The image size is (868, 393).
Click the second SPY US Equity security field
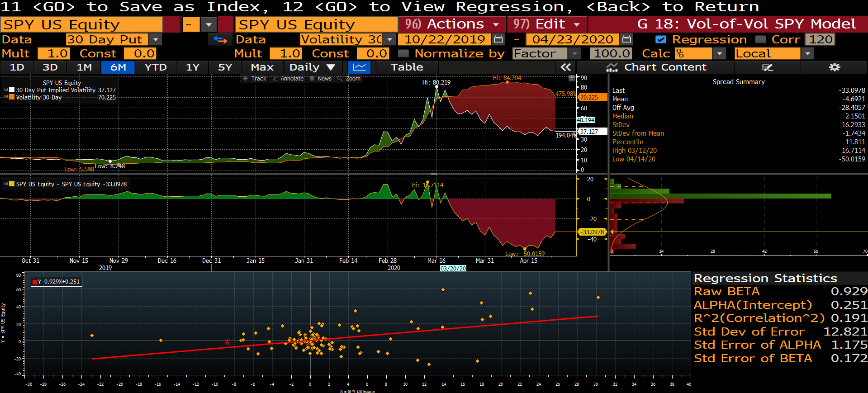coord(317,24)
